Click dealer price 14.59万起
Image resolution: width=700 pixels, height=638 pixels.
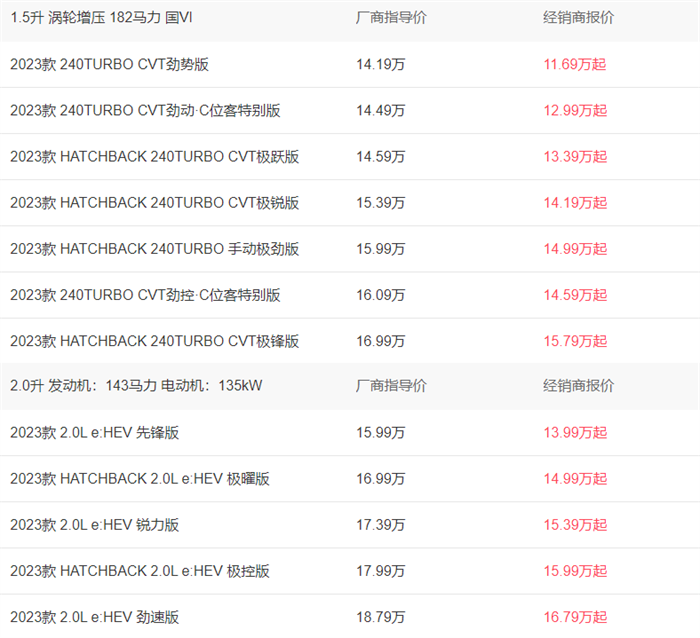[575, 295]
